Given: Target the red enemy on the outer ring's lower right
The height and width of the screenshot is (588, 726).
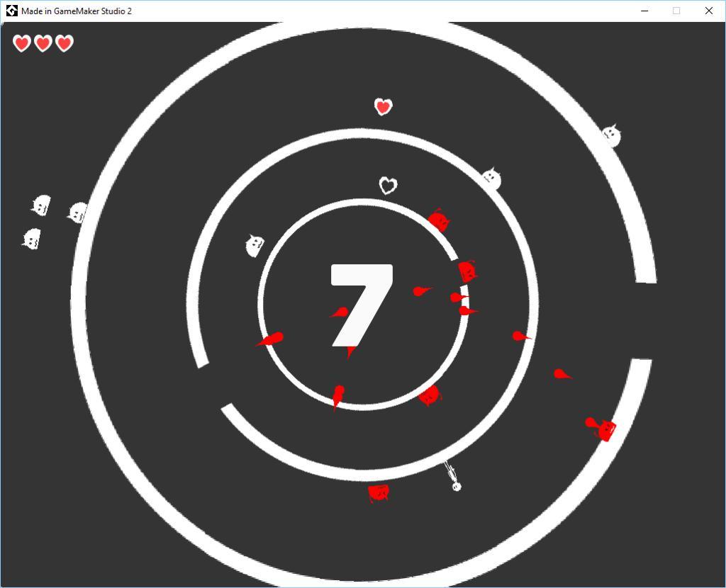Looking at the screenshot, I should coord(605,429).
